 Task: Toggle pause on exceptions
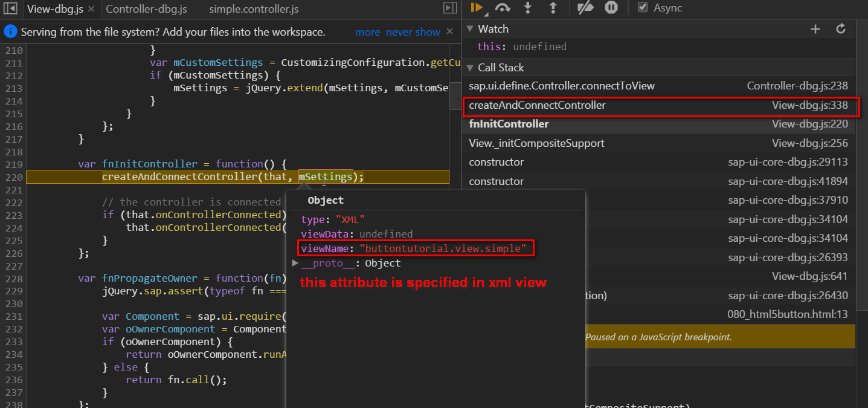point(611,8)
